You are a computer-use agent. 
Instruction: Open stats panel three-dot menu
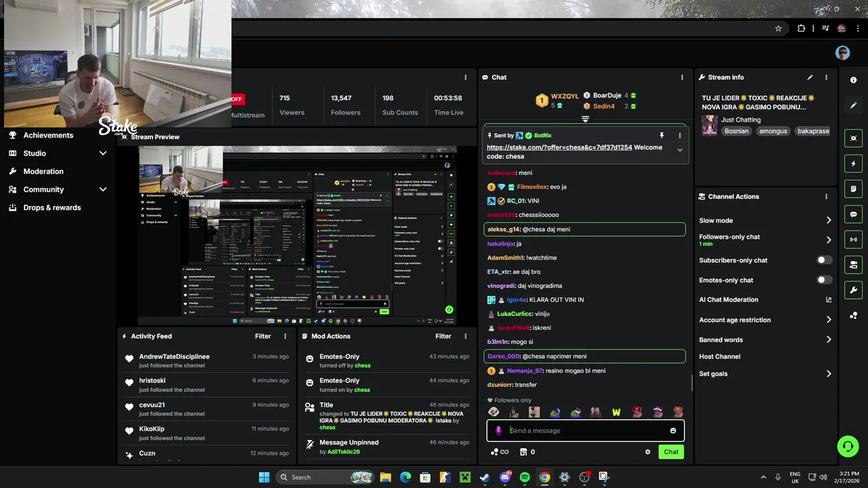click(465, 77)
